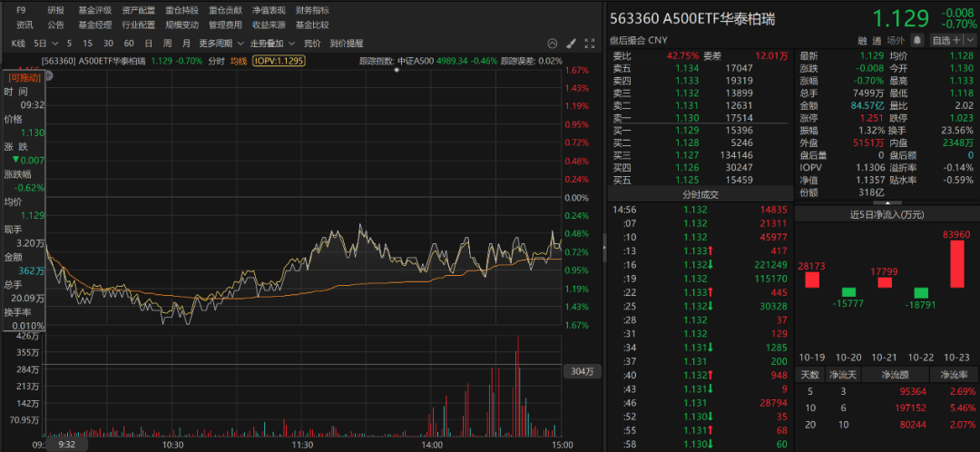Select the 15-minute period
Screen dimensions: 980x452
point(87,44)
